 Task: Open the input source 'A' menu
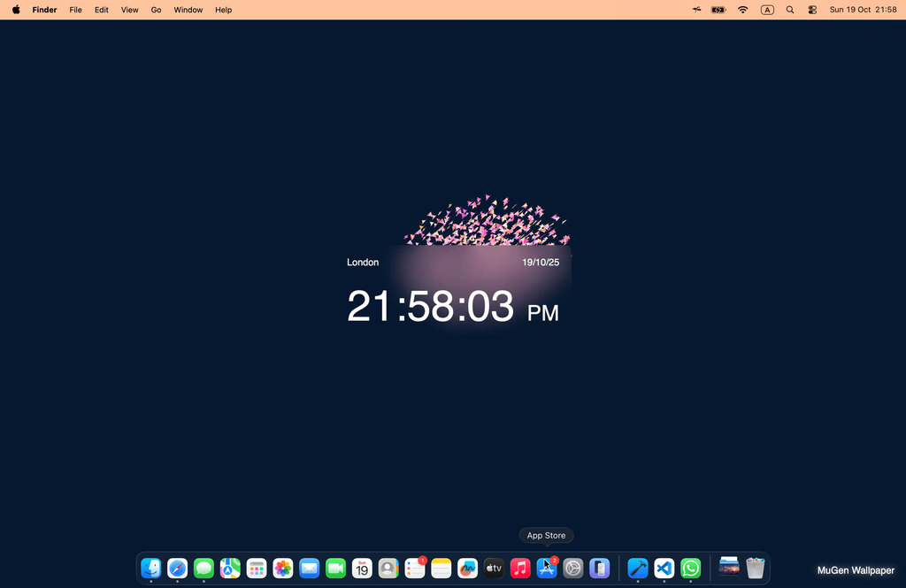[x=767, y=10]
